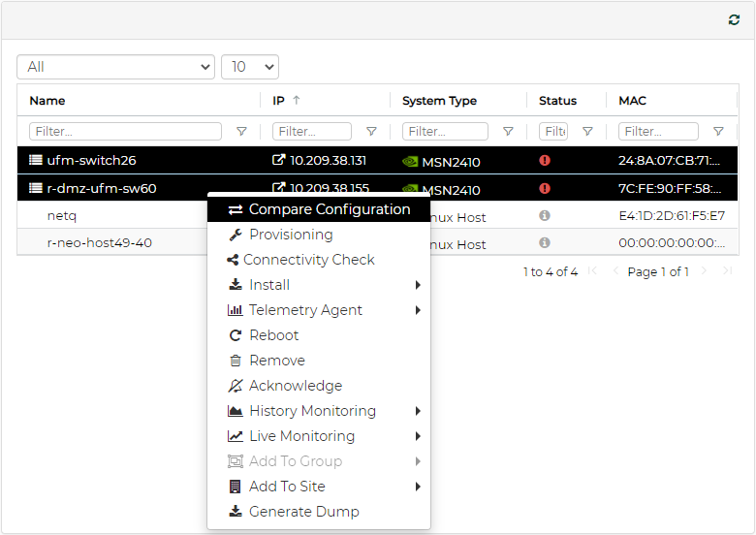Click the switch icon beside ufm-switch26
The image size is (756, 535).
point(36,160)
